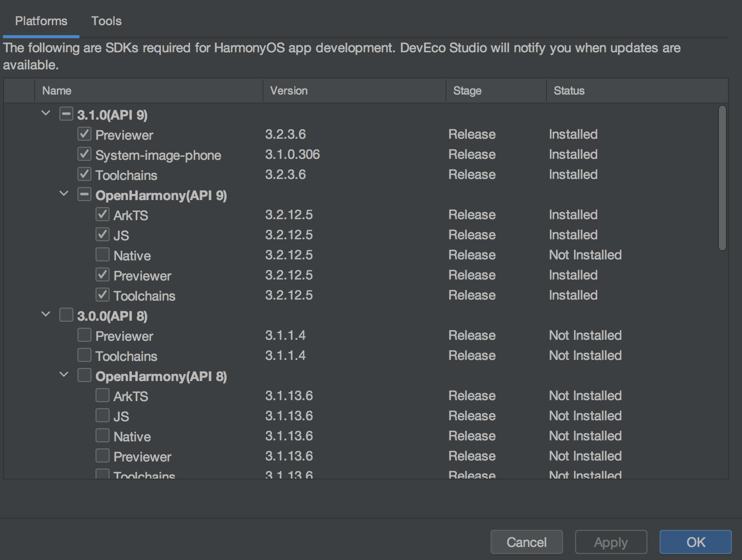Viewport: 742px width, 560px height.
Task: Click Release stage of ArkTS 3.2.12.5
Action: click(x=472, y=215)
